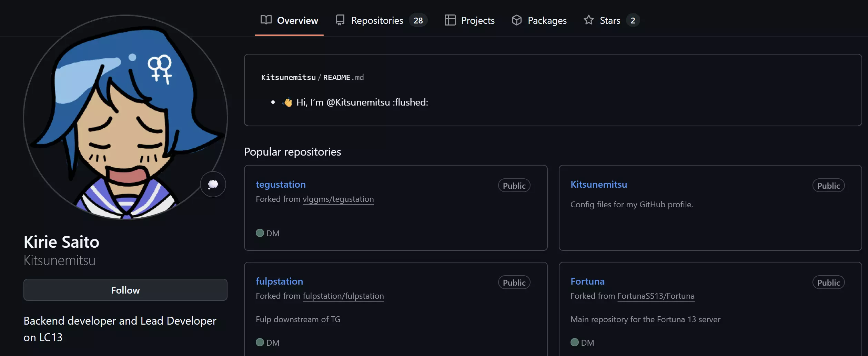Click Public badge on Fortuna card
868x356 pixels.
[828, 283]
